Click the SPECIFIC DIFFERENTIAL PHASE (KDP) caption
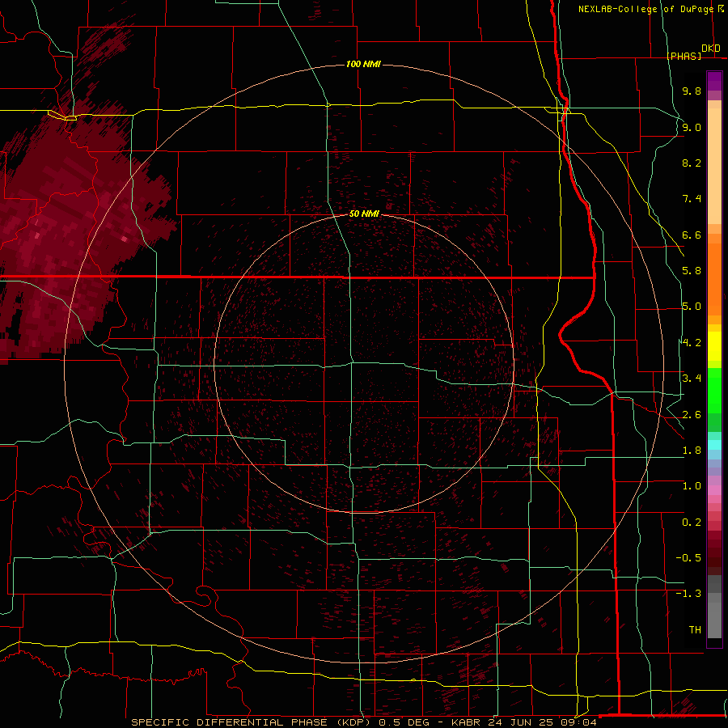This screenshot has width=728, height=728. pos(252,722)
